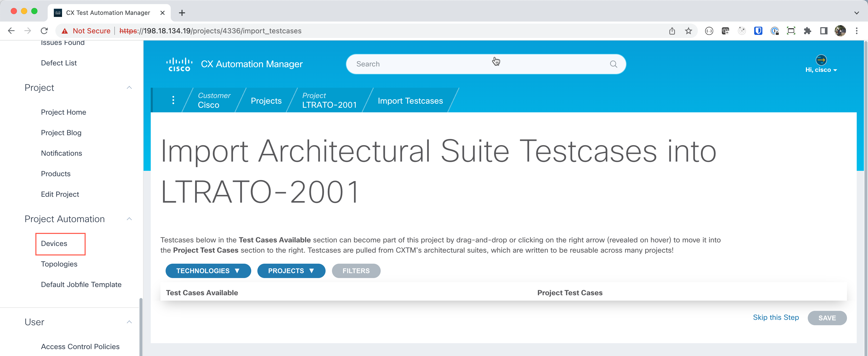Open the three-dot breadcrumb menu
Screen dimensions: 868x356
point(173,100)
